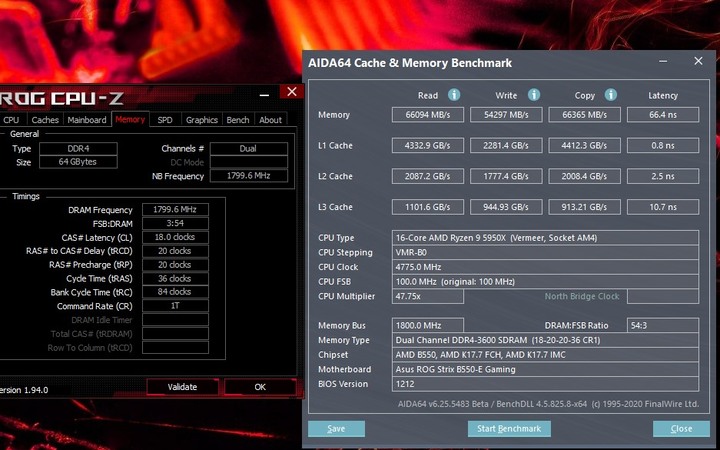Select the L1 Cache Copy value 4412.3 GB/s

[585, 145]
